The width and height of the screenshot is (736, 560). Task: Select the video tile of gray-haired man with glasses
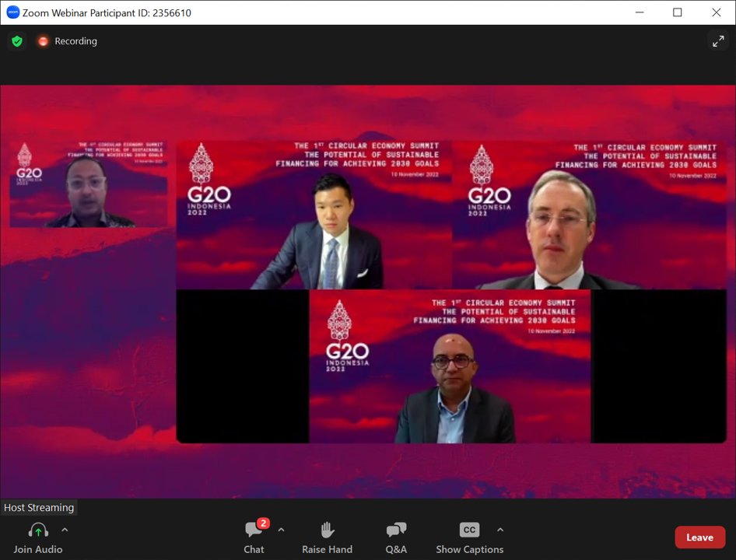(x=589, y=215)
